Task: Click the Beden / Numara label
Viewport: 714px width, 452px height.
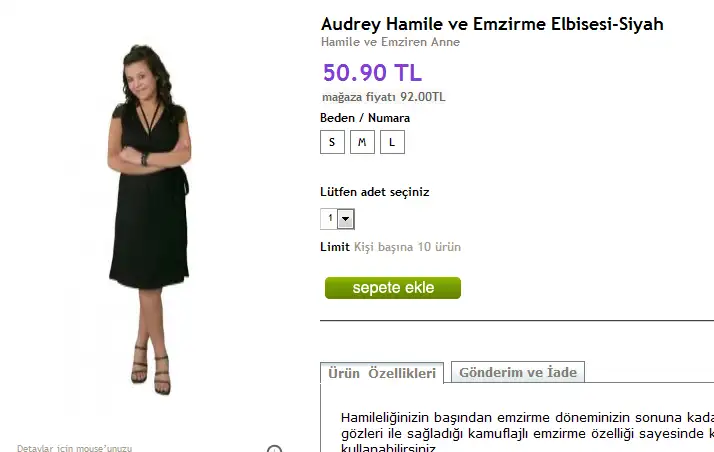Action: point(365,118)
